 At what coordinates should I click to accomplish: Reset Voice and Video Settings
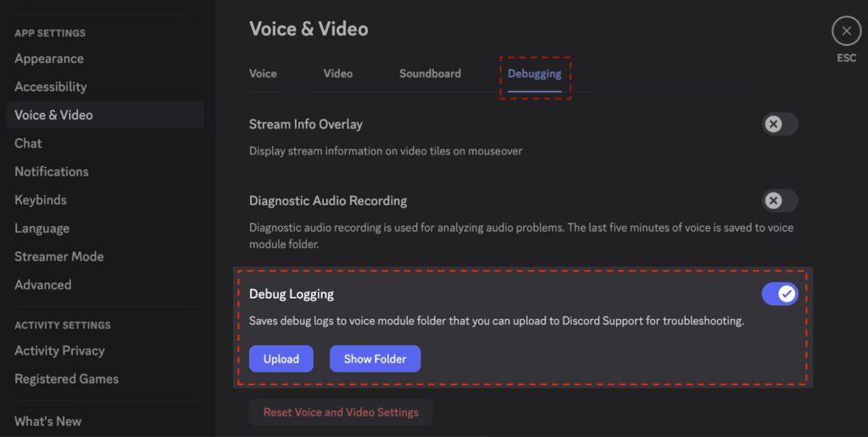point(341,412)
